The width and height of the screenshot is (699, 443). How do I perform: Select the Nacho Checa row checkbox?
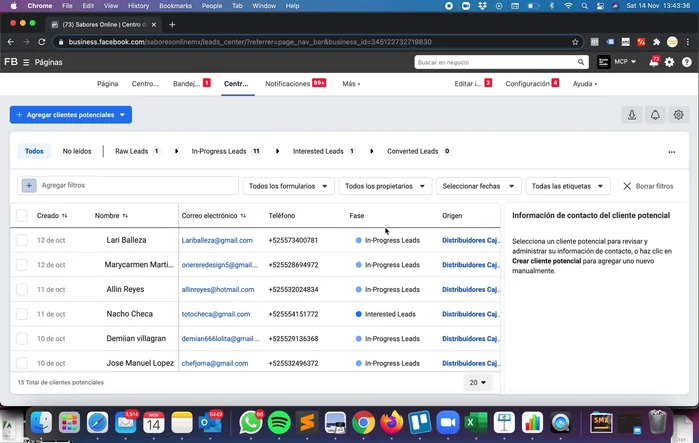(x=22, y=314)
